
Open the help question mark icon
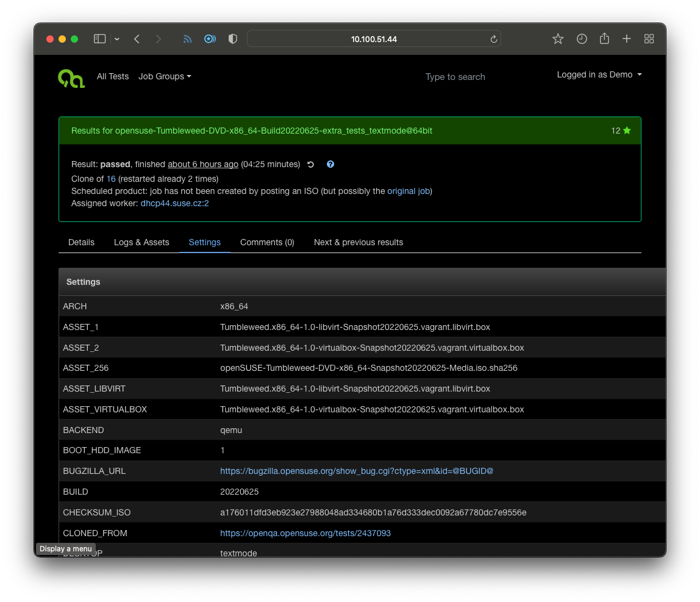[330, 164]
